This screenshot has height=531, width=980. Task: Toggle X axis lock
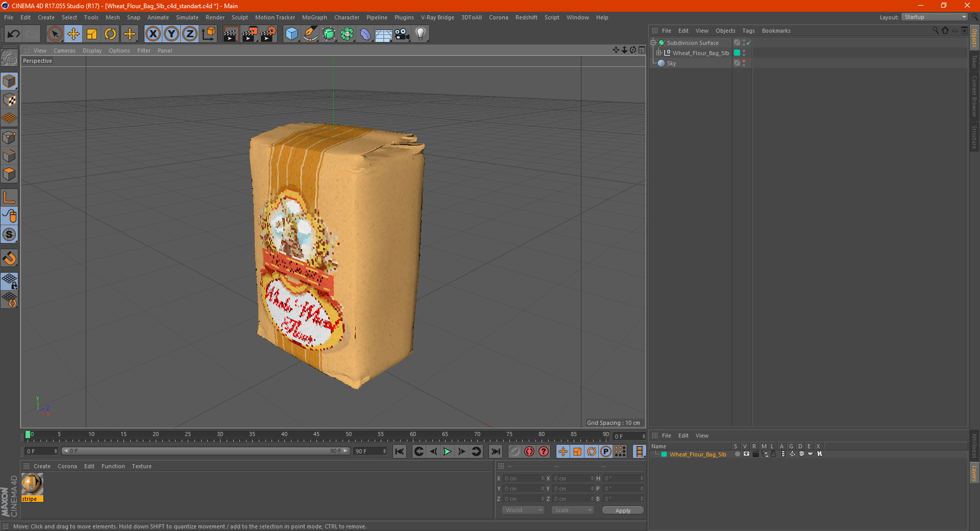[153, 34]
